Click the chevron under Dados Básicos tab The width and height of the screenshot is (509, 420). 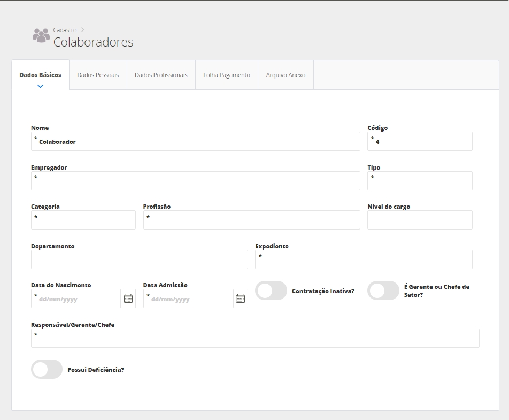tap(40, 86)
